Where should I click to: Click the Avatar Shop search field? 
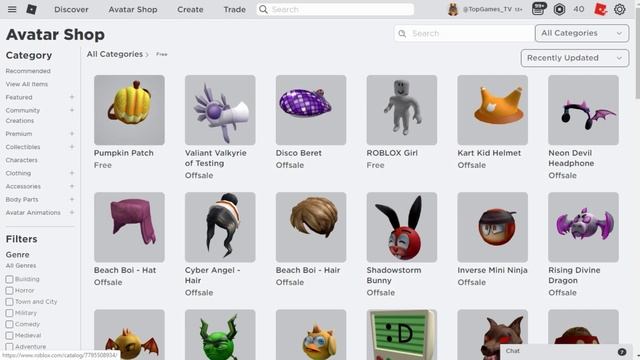[x=464, y=33]
